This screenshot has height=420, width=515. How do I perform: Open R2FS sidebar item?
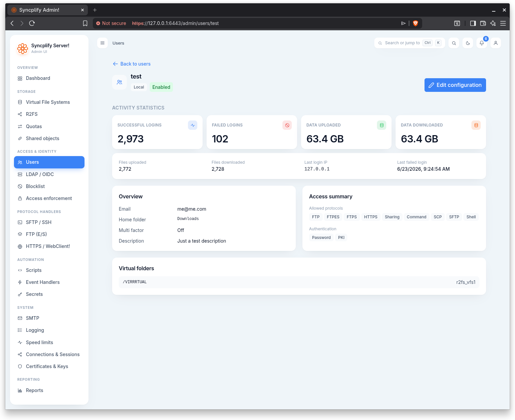point(49,114)
